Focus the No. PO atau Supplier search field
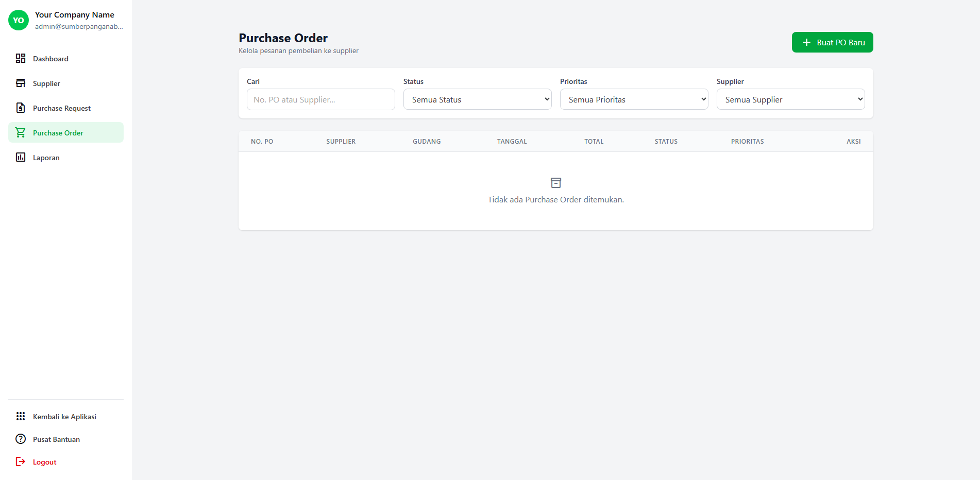980x480 pixels. pos(320,99)
